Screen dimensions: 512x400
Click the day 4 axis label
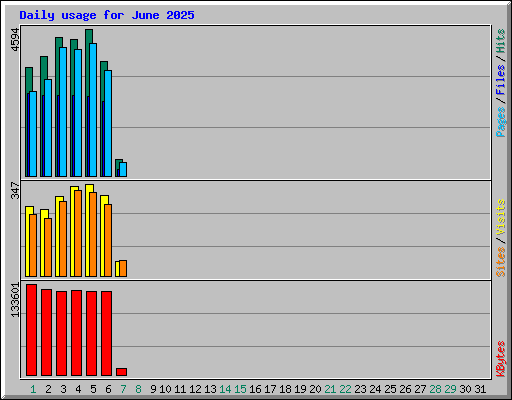78,389
